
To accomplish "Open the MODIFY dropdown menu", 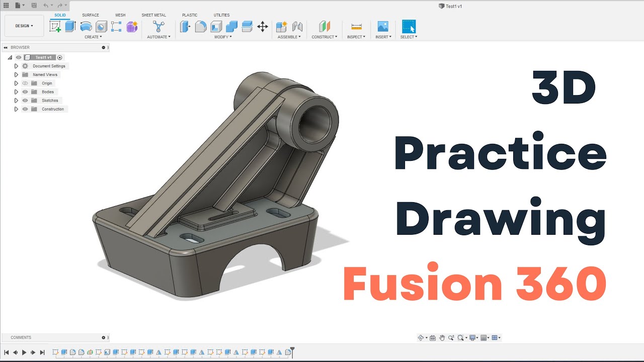I will 223,37.
